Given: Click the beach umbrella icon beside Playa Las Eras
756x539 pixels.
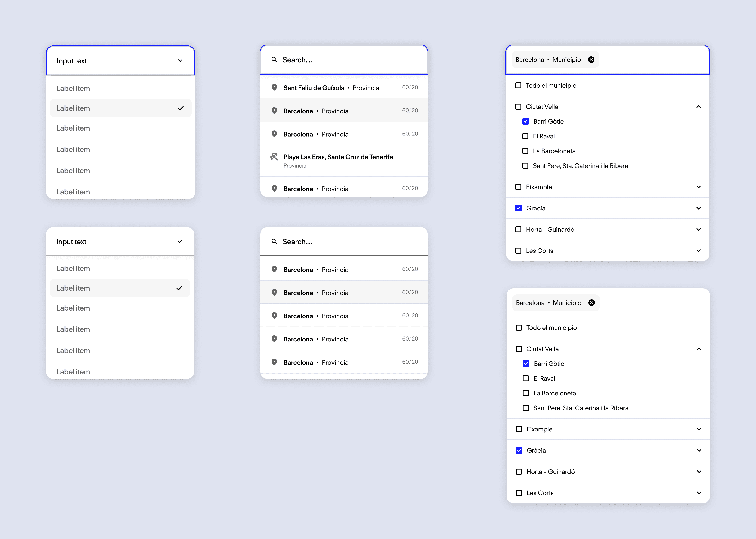Looking at the screenshot, I should coord(274,157).
